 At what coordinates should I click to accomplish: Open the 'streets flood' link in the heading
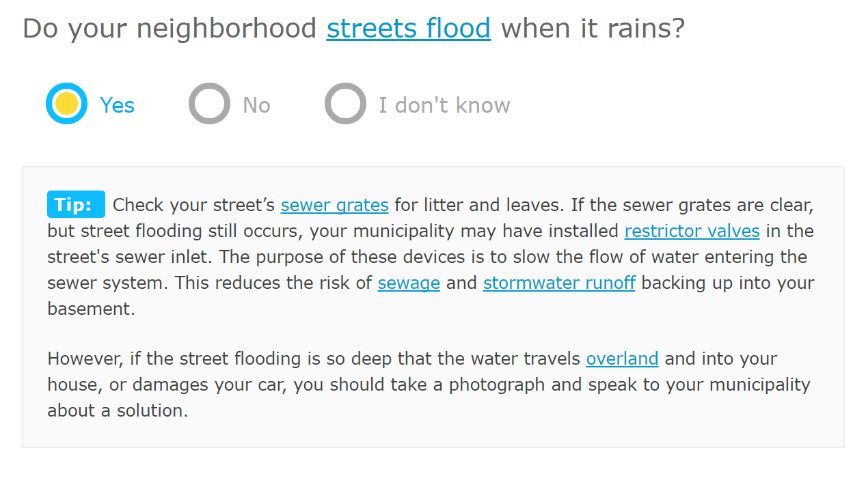pos(409,29)
